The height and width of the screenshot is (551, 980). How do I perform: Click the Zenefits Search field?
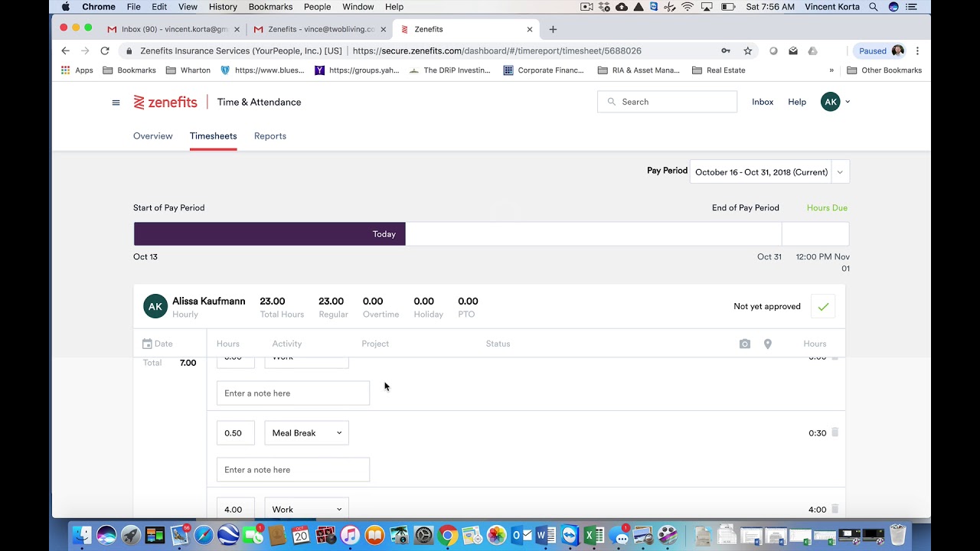[x=667, y=102]
